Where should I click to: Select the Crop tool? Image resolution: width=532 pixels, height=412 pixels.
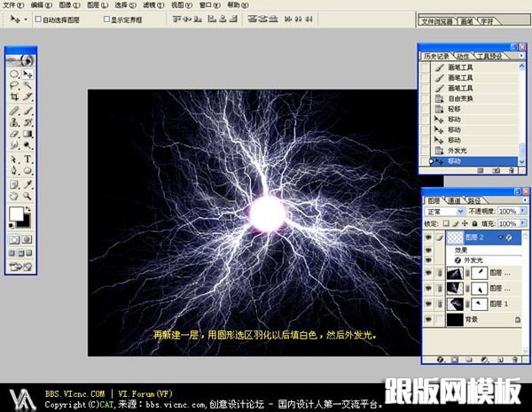pos(14,97)
